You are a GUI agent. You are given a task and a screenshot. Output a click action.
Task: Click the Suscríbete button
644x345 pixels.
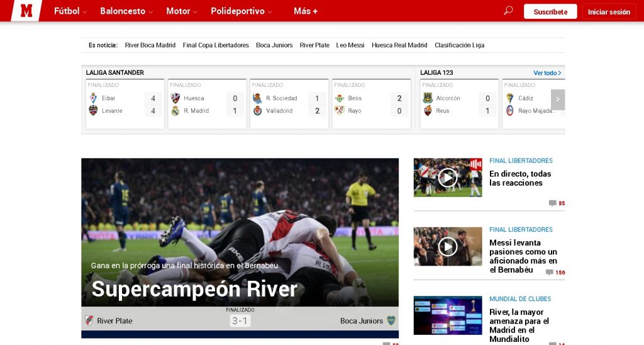(550, 11)
